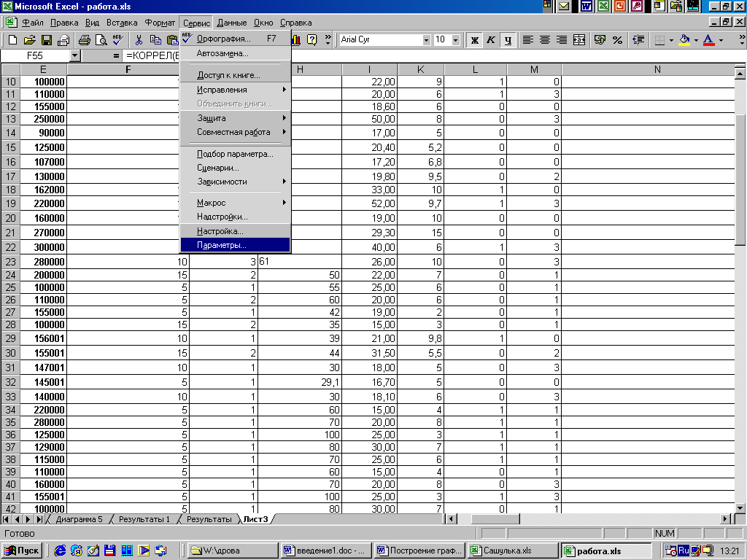
Task: Click the Borders toolbar icon
Action: point(659,40)
